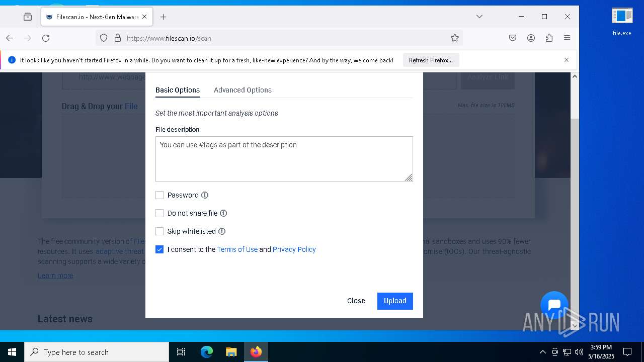Click into the File description text area
This screenshot has width=644, height=362.
pyautogui.click(x=284, y=159)
